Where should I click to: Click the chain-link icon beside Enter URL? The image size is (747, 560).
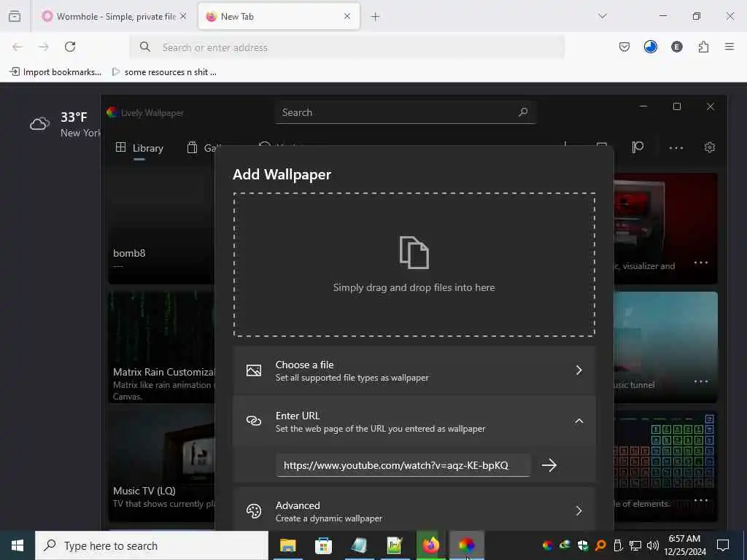(253, 421)
